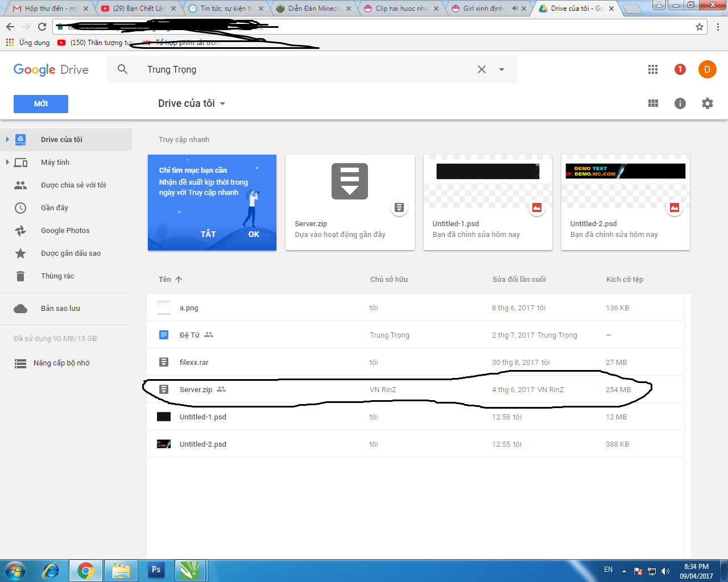Image resolution: width=728 pixels, height=582 pixels.
Task: Bookmark this page with the star
Action: (x=700, y=27)
